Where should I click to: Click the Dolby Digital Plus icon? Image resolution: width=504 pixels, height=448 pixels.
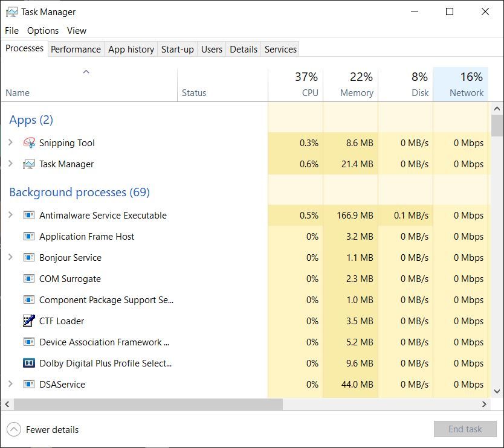29,363
